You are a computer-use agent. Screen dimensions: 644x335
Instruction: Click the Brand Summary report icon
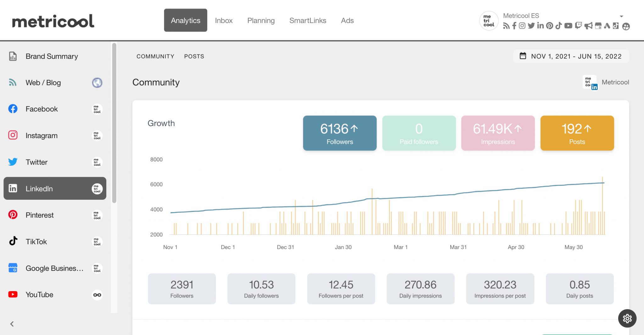click(13, 56)
